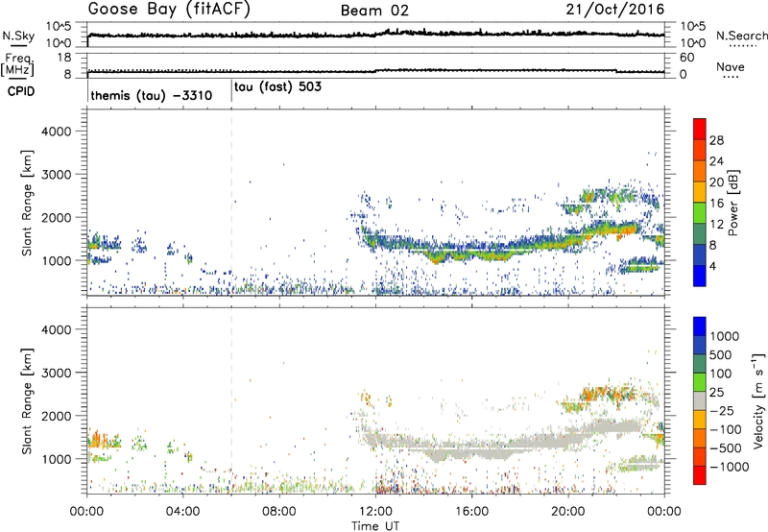The image size is (768, 532).
Task: Click the "CPID" row label
Action: point(21,91)
